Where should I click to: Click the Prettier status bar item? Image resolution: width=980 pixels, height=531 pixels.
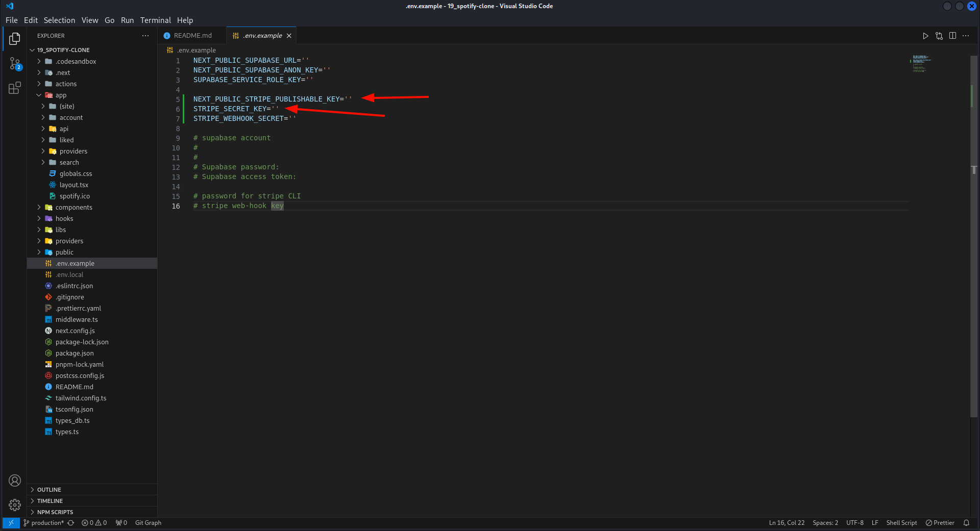pos(940,523)
